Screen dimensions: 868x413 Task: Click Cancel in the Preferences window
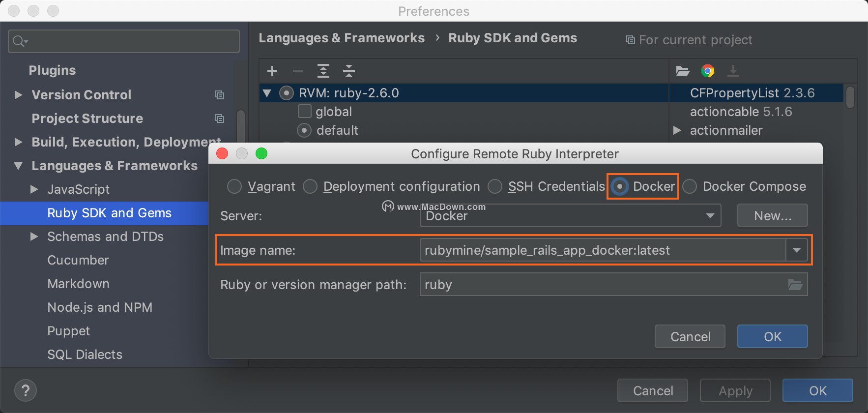pyautogui.click(x=653, y=391)
